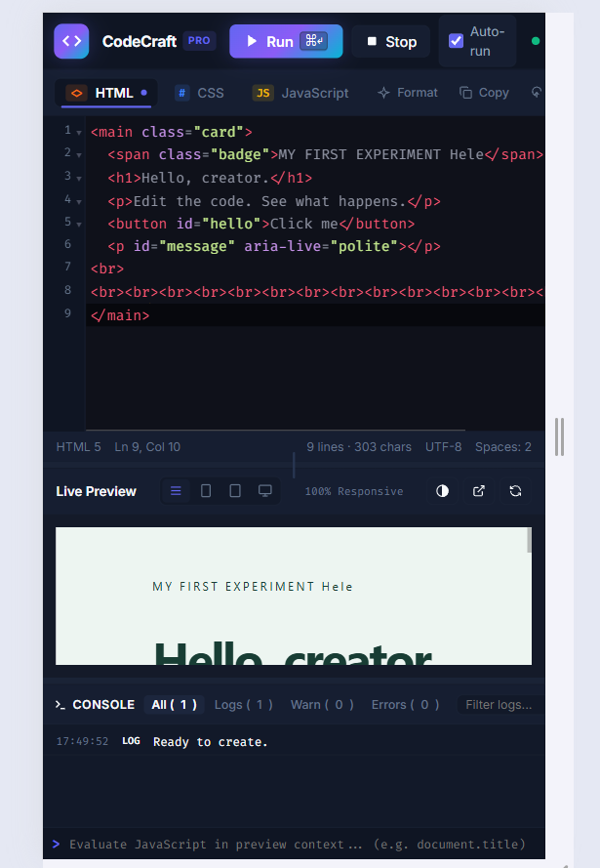600x868 pixels.
Task: Filter console to Errors only
Action: click(405, 705)
